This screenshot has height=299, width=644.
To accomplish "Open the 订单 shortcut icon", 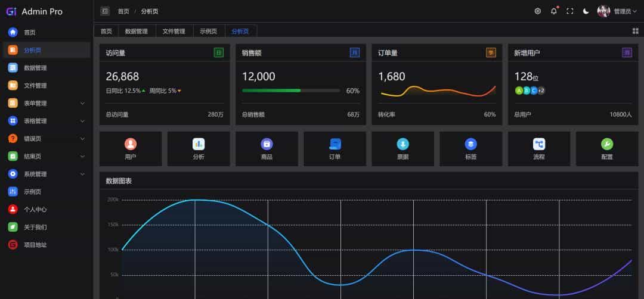I will click(335, 144).
